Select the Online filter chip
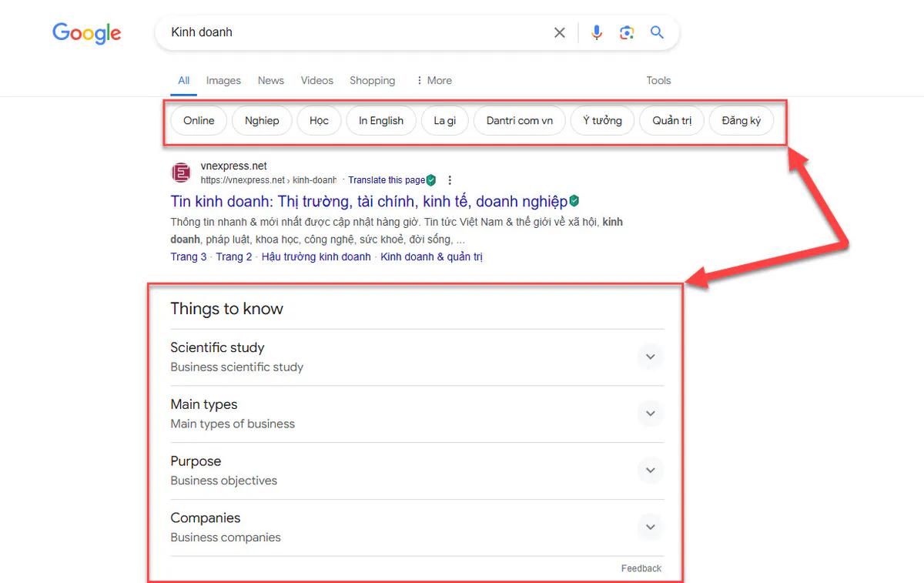This screenshot has height=583, width=924. 199,120
